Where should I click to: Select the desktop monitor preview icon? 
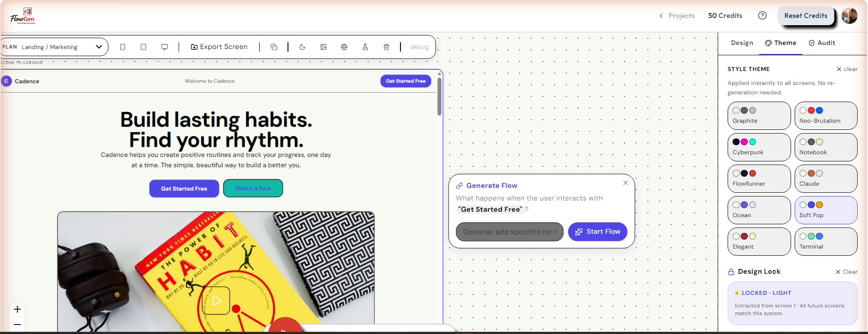[x=165, y=47]
